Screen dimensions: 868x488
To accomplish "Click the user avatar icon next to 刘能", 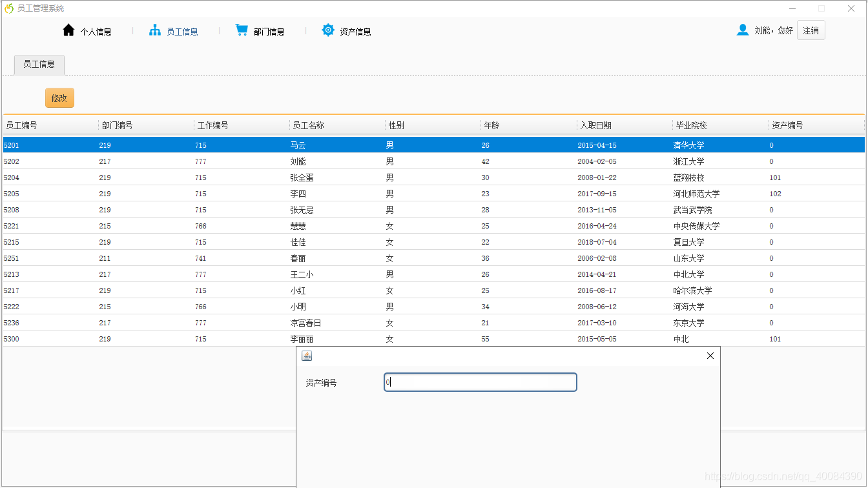I will click(x=743, y=30).
